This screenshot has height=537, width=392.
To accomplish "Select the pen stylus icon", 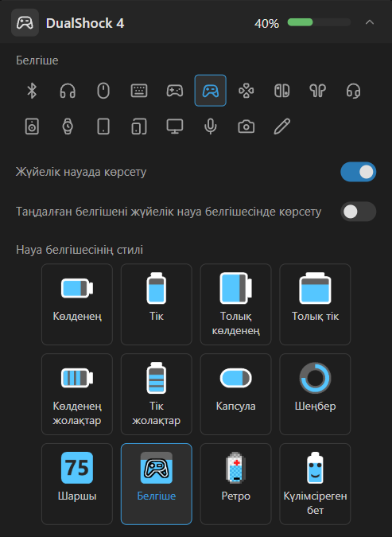I will [282, 126].
